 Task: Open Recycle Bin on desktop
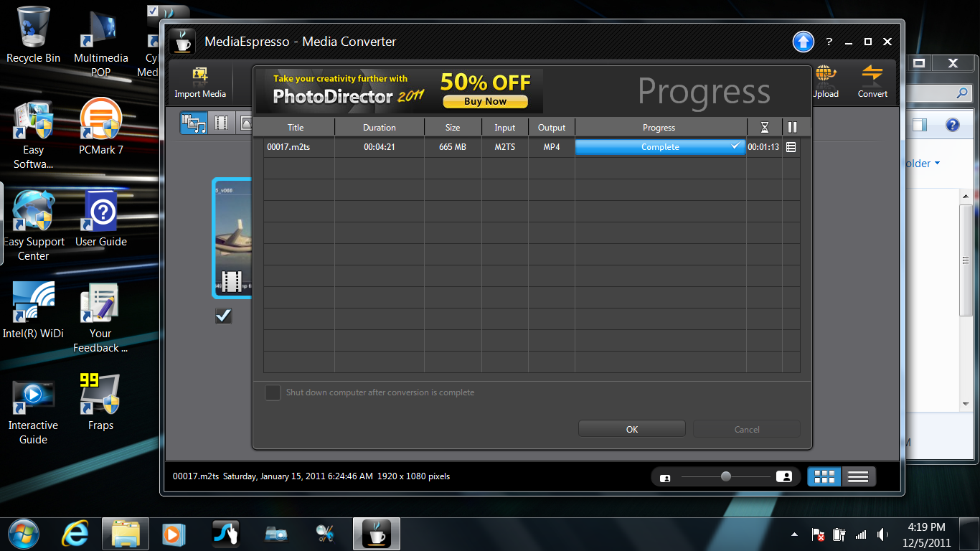pyautogui.click(x=33, y=34)
